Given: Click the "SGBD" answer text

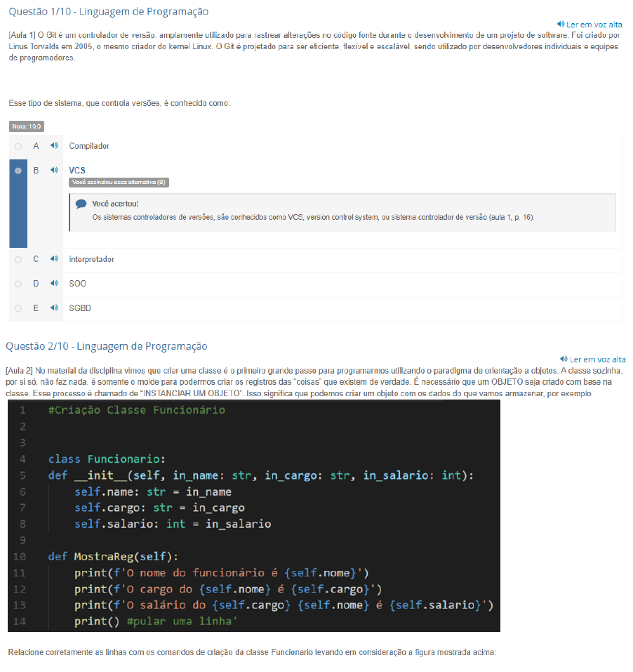Looking at the screenshot, I should (x=80, y=308).
